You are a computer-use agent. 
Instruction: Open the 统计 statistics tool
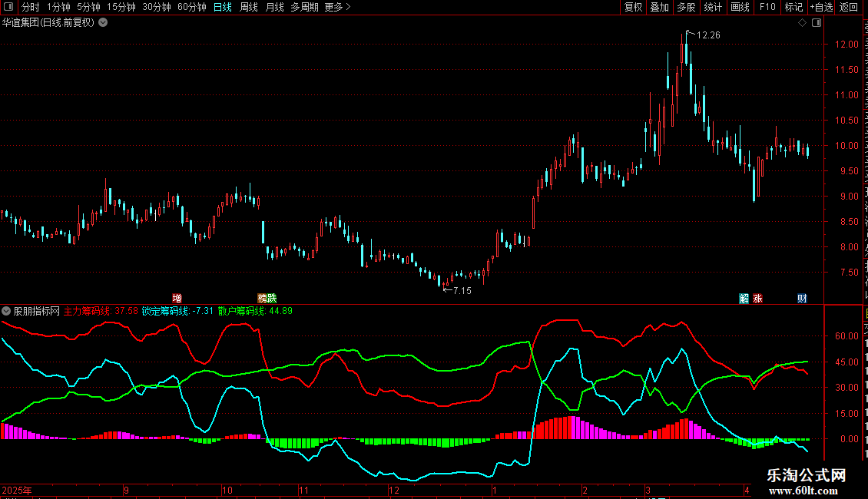pyautogui.click(x=712, y=7)
